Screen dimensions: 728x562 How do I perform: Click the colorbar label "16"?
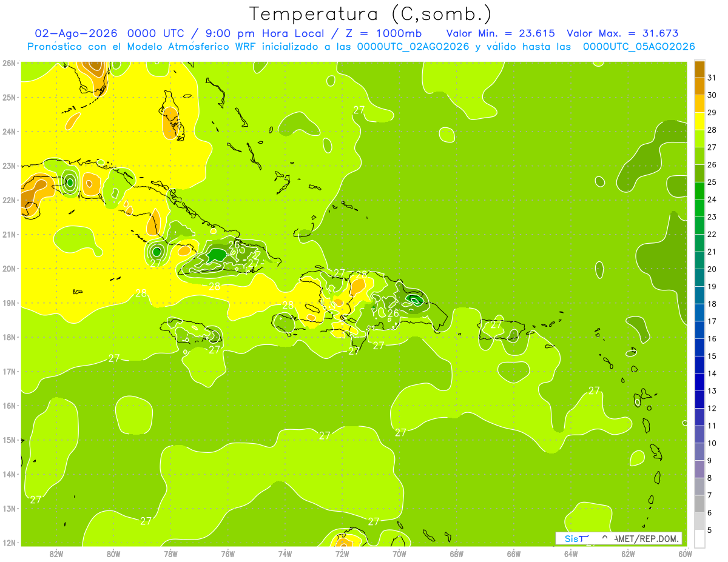pos(712,339)
